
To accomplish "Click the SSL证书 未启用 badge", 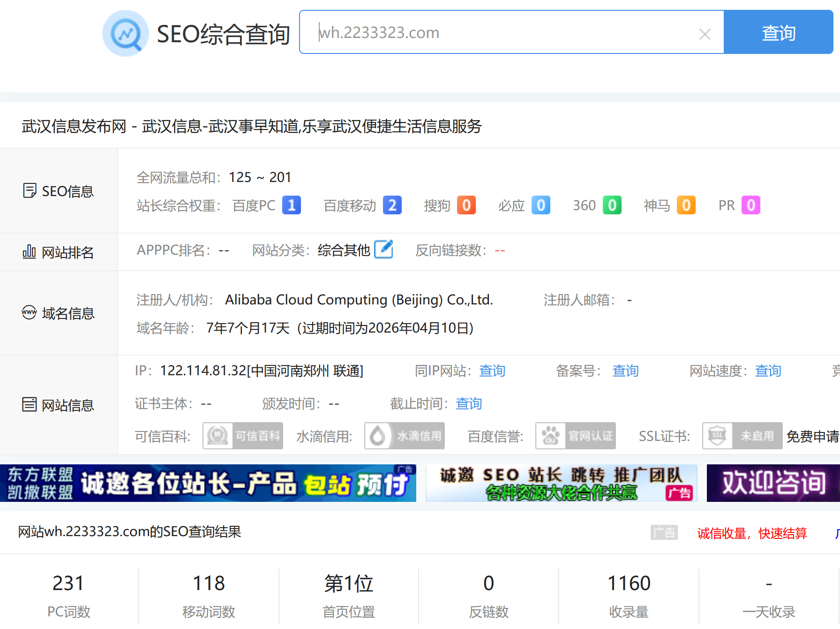I will [742, 436].
